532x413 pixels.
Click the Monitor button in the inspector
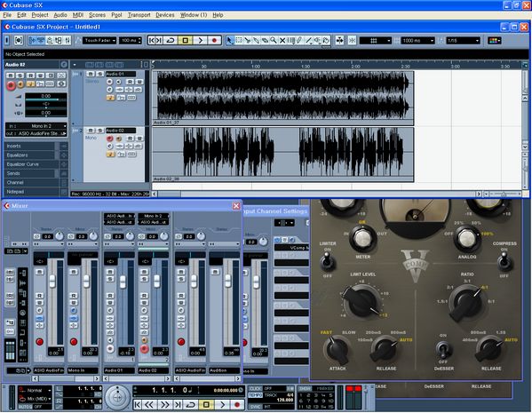point(20,84)
